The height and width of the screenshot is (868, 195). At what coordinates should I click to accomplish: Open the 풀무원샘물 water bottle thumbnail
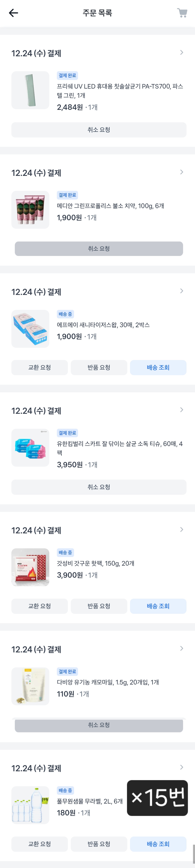tap(30, 805)
